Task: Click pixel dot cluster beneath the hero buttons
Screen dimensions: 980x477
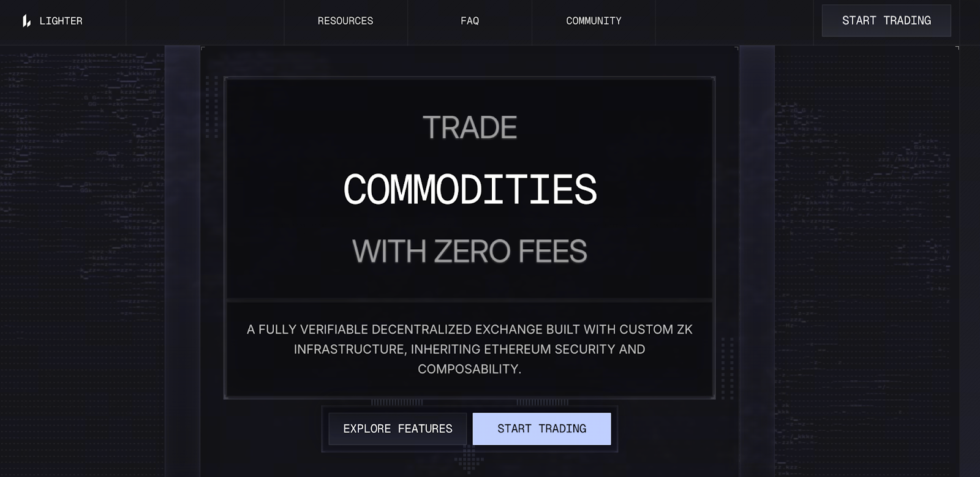Action: pos(469,458)
